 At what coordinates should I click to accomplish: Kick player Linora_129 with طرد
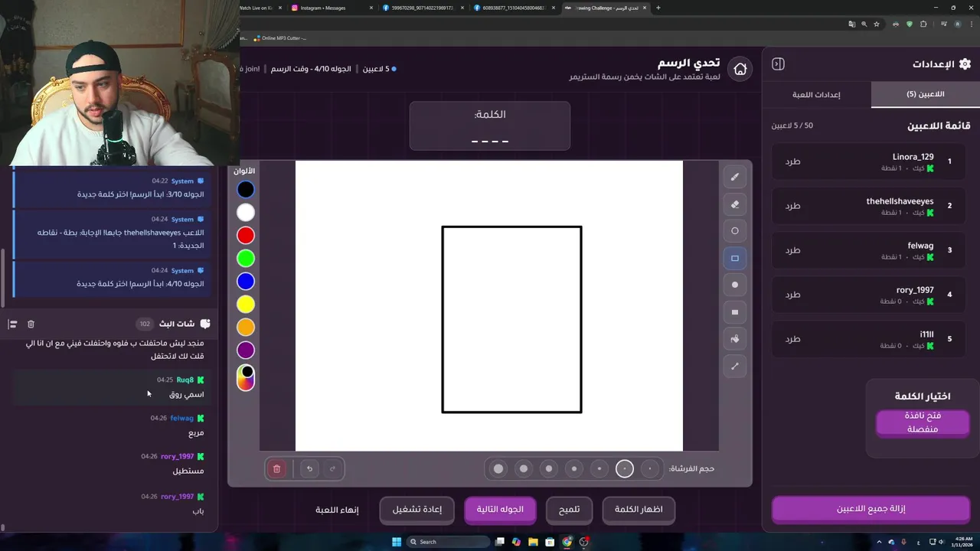tap(792, 161)
